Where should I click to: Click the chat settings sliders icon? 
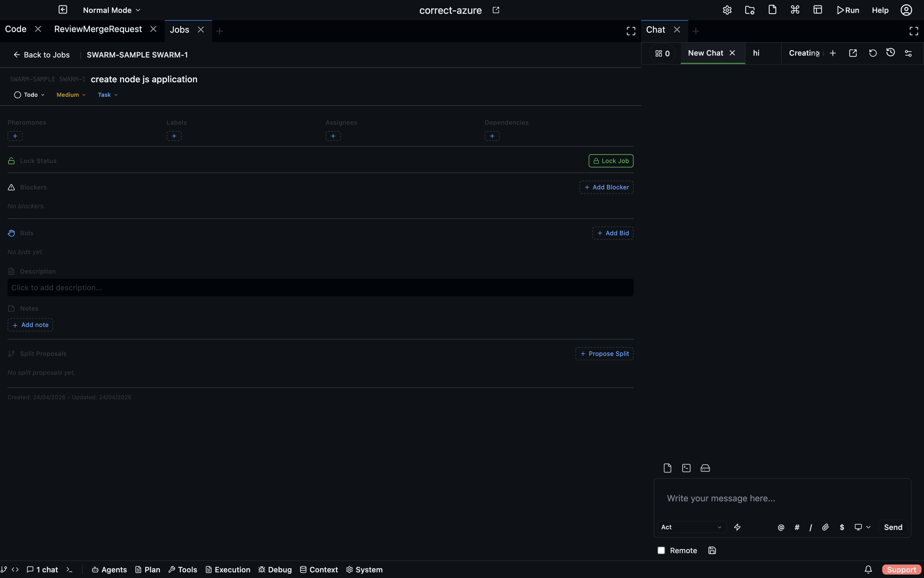click(908, 53)
